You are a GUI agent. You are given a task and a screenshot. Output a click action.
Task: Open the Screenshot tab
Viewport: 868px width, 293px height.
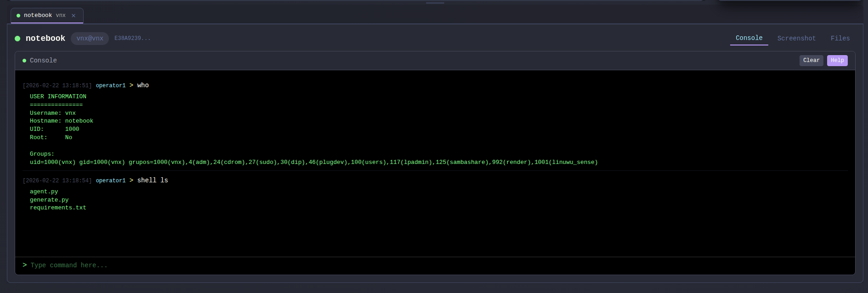click(796, 39)
